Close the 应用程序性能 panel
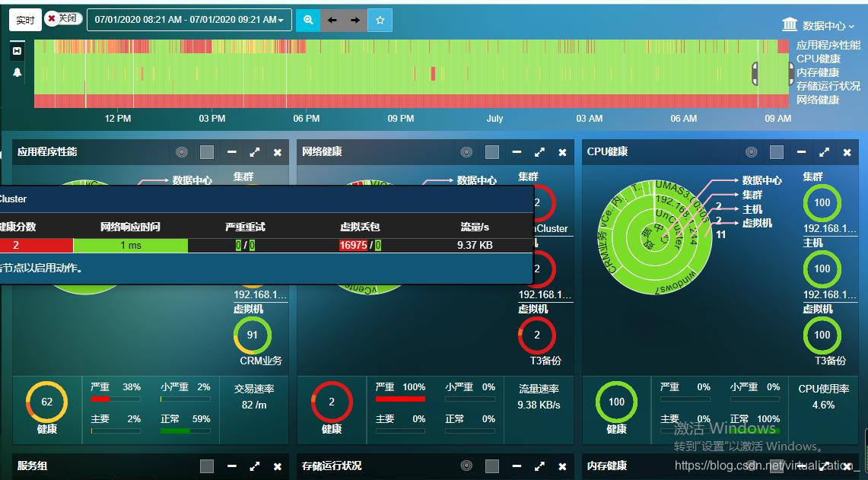The image size is (868, 480). [x=278, y=152]
